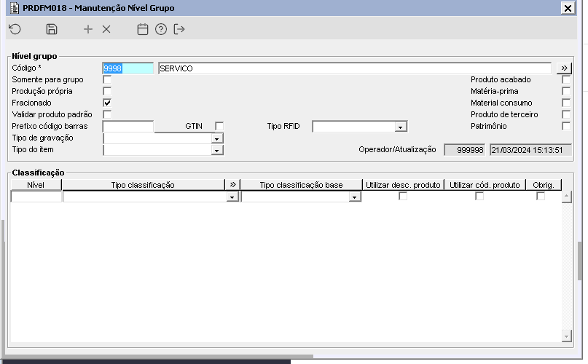Open the calendar toolbar icon
588x364 pixels.
coord(143,29)
